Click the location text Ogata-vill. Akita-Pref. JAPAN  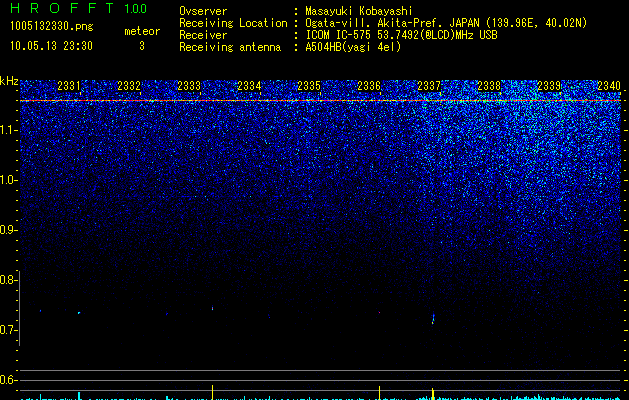coord(392,23)
